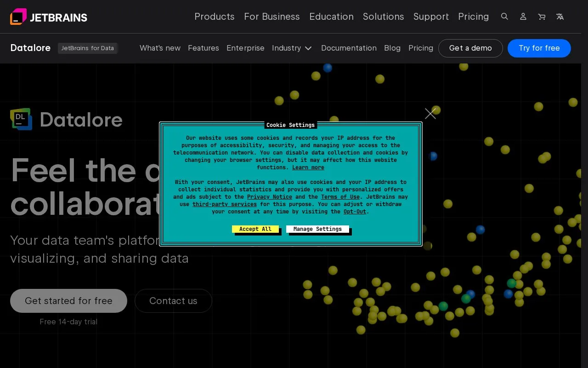Accept All cookies
Image resolution: width=588 pixels, height=368 pixels.
click(255, 229)
